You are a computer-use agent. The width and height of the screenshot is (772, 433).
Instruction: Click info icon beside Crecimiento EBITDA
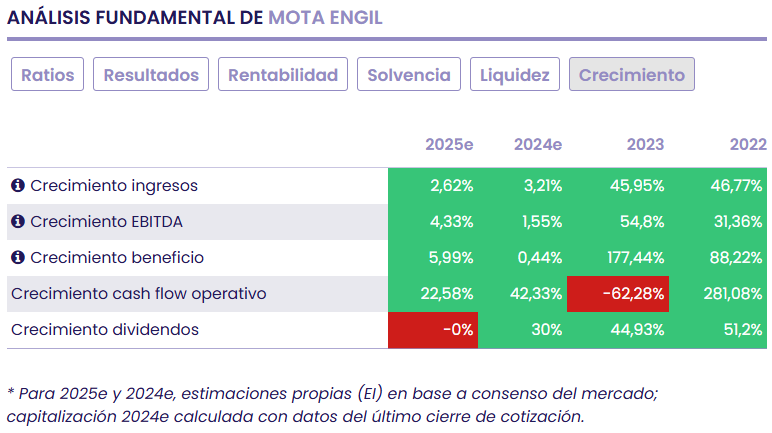click(18, 222)
